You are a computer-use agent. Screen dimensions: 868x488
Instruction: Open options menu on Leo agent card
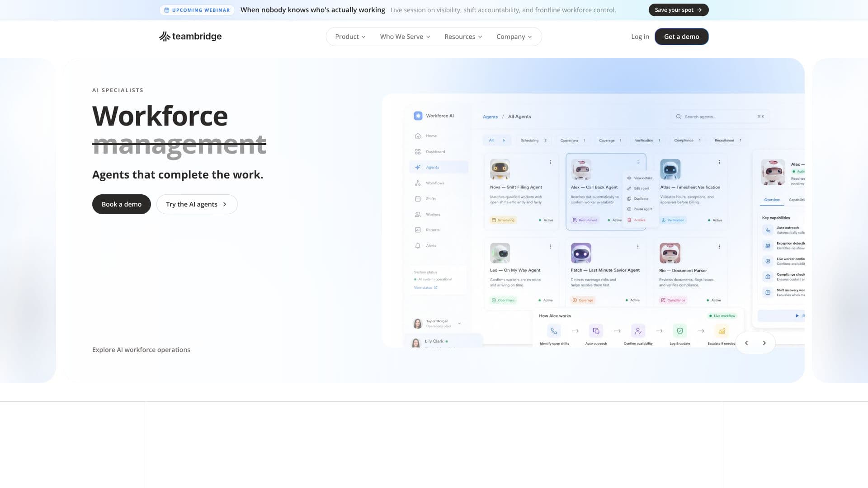pyautogui.click(x=550, y=247)
